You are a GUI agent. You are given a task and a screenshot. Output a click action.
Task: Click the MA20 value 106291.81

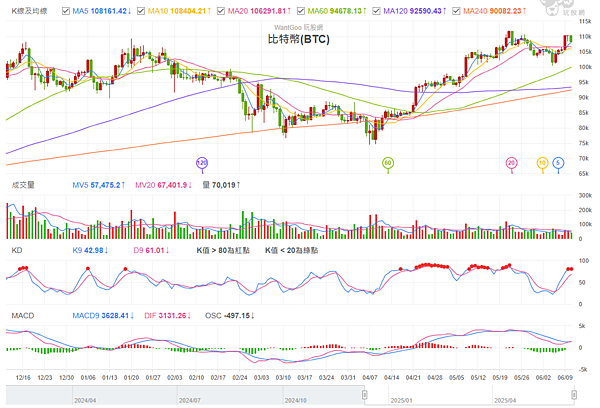click(268, 11)
